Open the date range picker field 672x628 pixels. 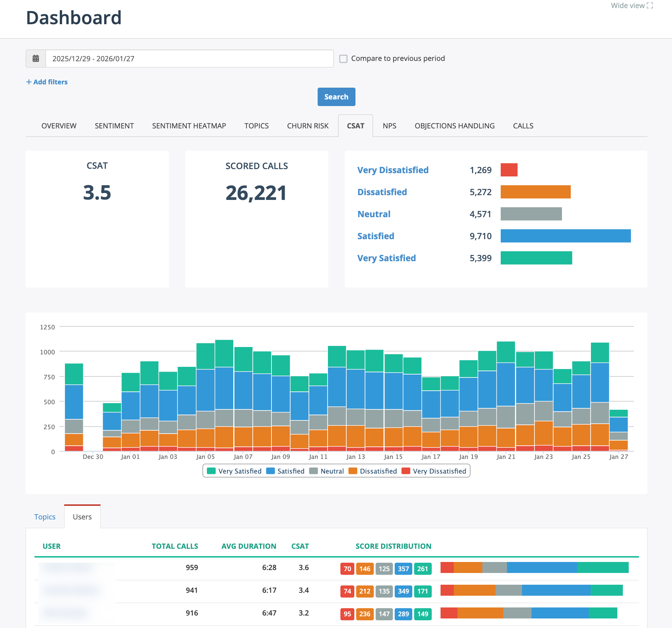tap(189, 59)
